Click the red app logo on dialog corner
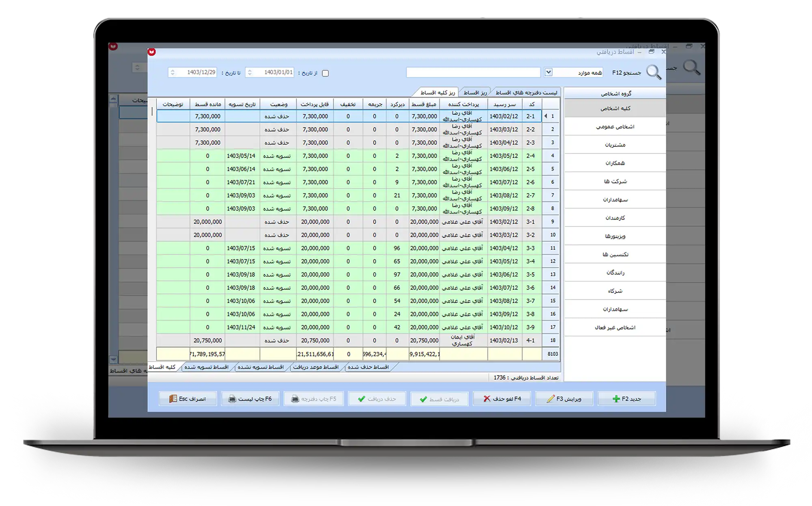The image size is (812, 506). (152, 52)
